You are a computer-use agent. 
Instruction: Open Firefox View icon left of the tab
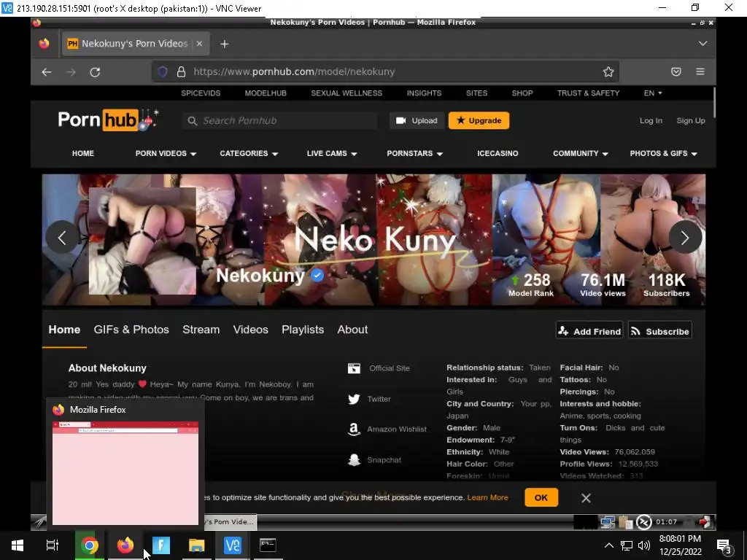click(44, 43)
